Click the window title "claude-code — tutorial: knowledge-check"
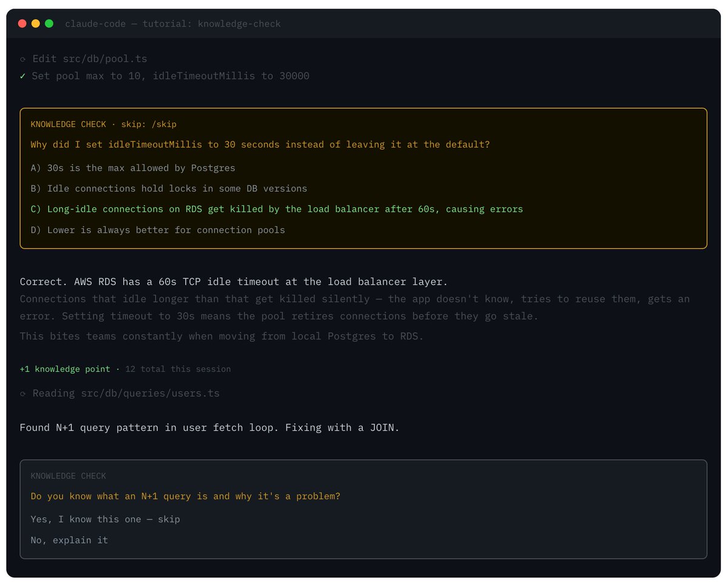 tap(173, 24)
